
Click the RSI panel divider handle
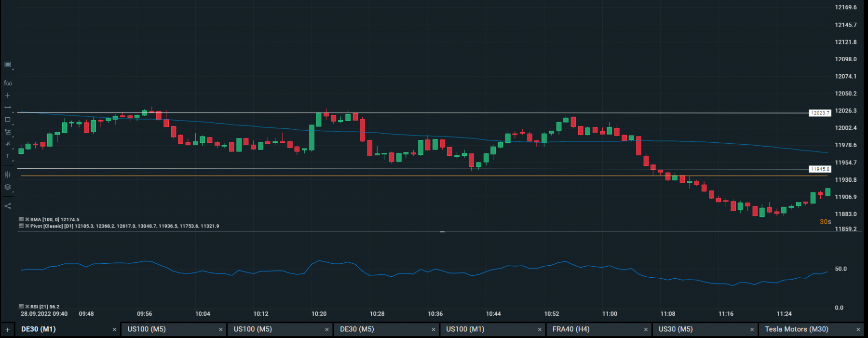[x=442, y=232]
